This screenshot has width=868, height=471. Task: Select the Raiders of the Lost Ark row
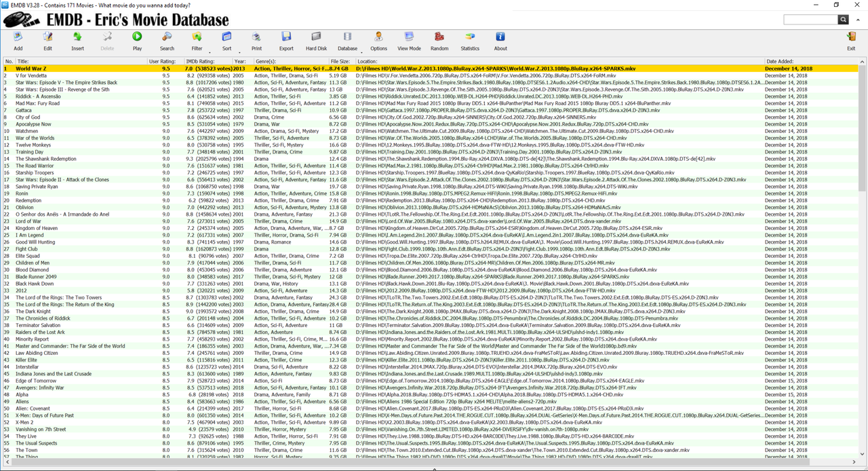430,332
